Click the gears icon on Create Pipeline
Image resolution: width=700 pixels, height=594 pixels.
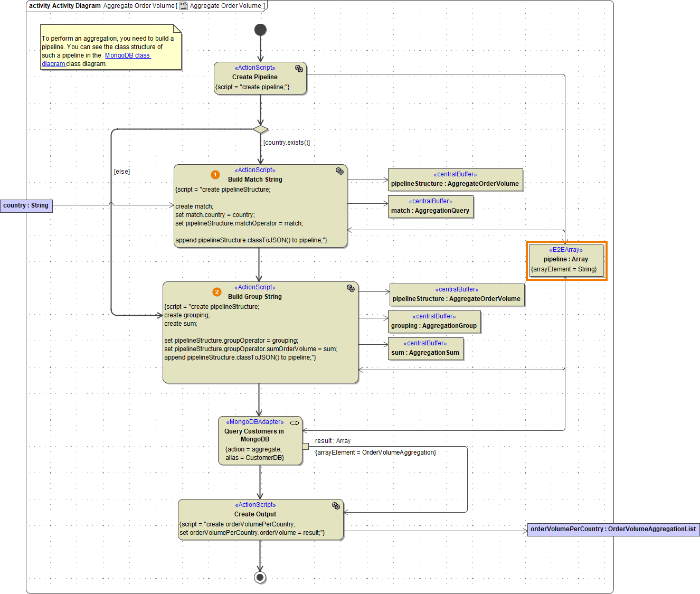[x=299, y=68]
